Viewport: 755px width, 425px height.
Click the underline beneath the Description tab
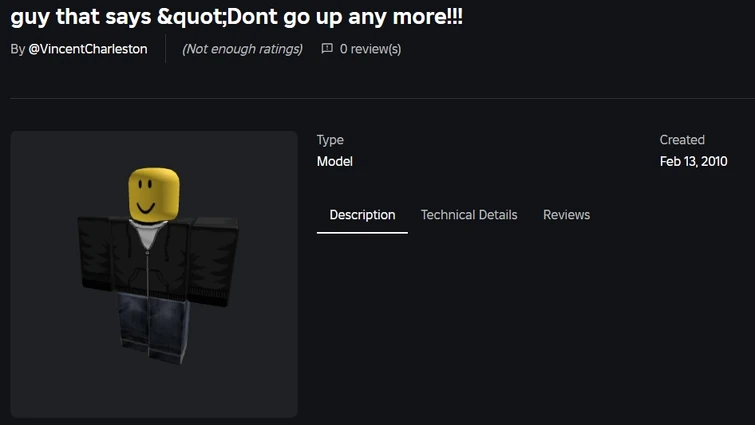coord(362,232)
